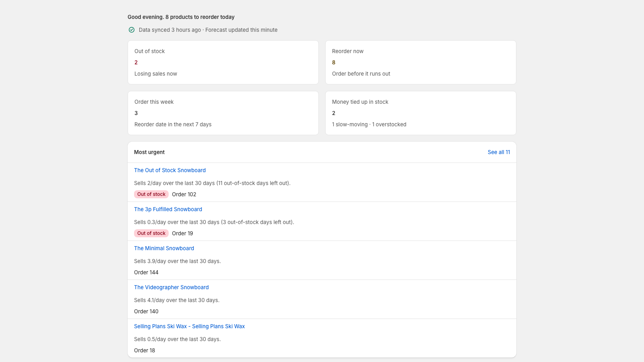The image size is (644, 362).
Task: Click Out of stock badge beside Order 102
Action: click(151, 194)
